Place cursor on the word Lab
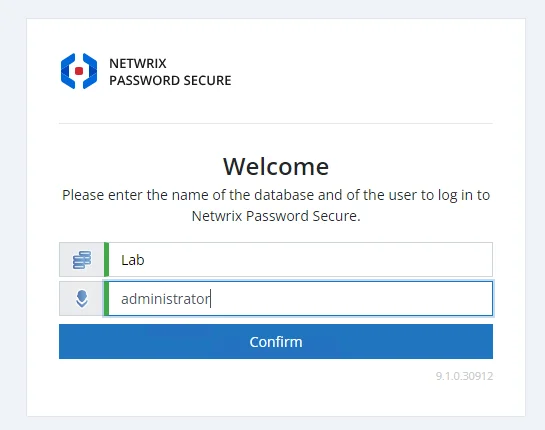Image resolution: width=545 pixels, height=430 pixels. point(133,260)
